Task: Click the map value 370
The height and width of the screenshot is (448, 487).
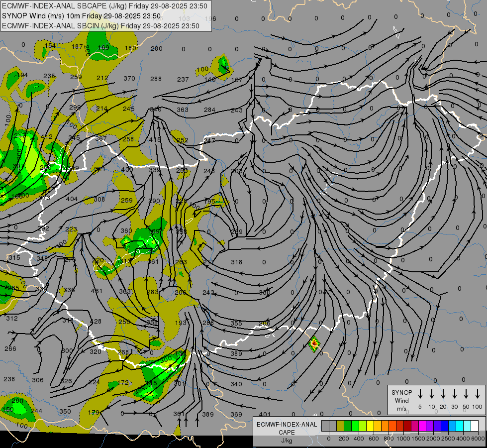Action: click(x=129, y=78)
